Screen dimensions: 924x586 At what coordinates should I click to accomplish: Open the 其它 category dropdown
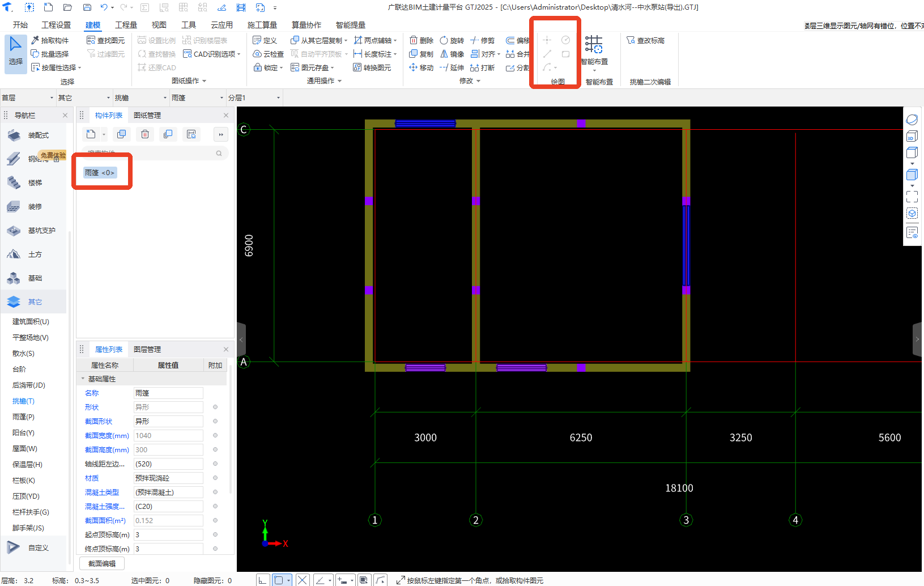[x=84, y=97]
